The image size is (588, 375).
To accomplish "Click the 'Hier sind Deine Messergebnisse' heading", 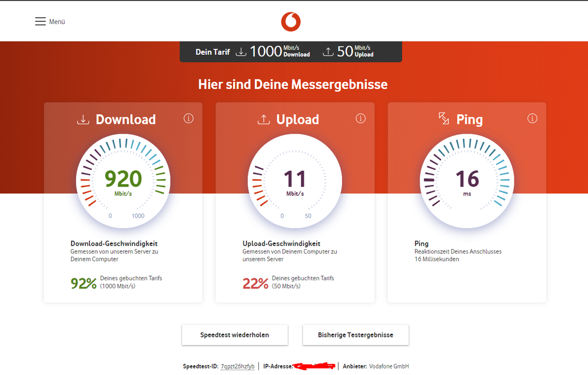I will tap(293, 84).
